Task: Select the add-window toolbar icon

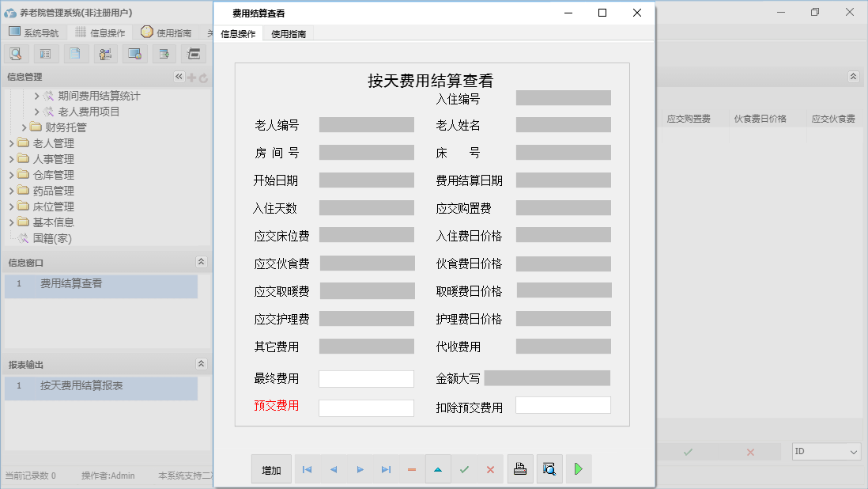Action: pos(164,53)
